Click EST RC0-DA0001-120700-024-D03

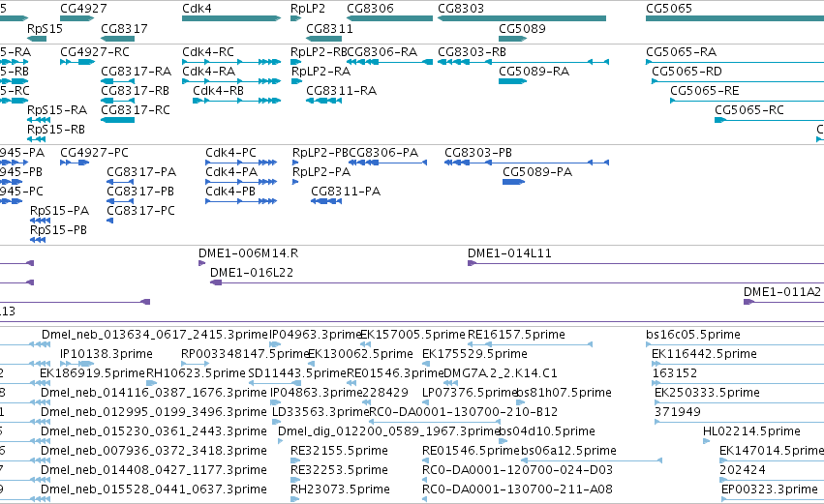518,471
